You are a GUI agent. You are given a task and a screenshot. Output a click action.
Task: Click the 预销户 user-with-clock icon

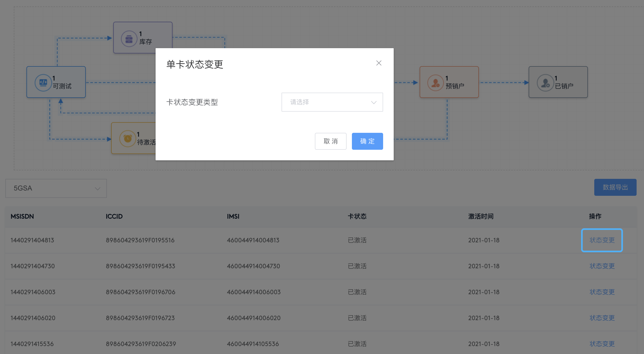(435, 82)
